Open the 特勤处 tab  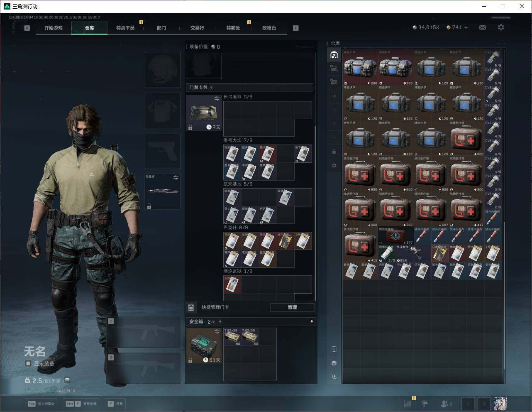pyautogui.click(x=233, y=28)
